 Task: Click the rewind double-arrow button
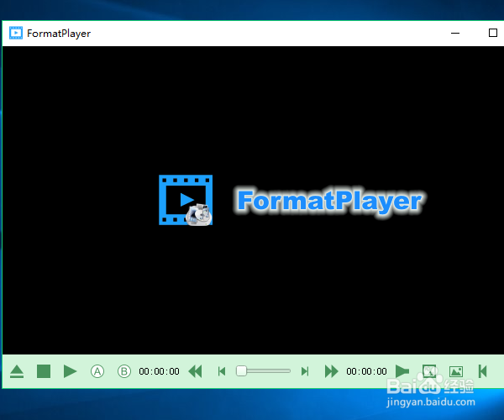point(195,371)
